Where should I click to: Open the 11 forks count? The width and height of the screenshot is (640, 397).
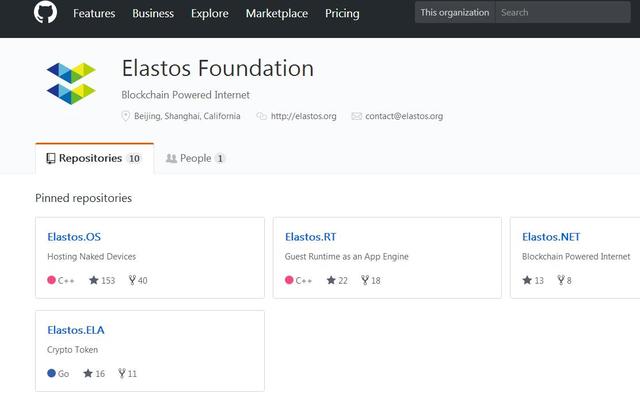(132, 373)
